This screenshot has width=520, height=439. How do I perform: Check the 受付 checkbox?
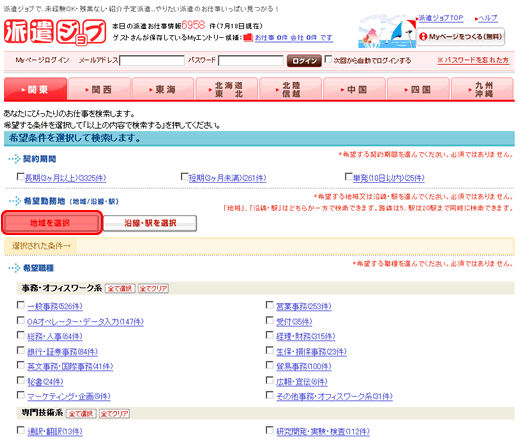pos(270,320)
